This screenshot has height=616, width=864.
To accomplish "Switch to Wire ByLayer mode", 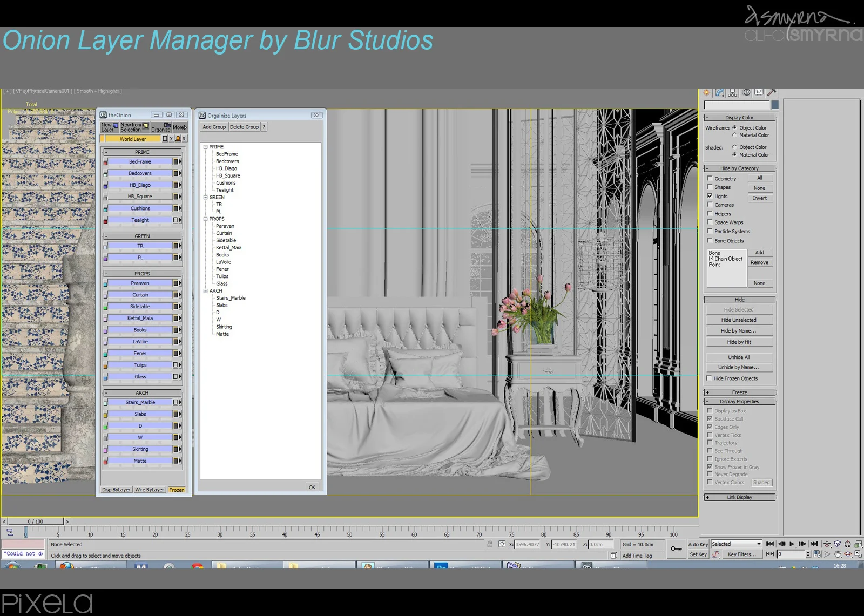I will [x=150, y=490].
